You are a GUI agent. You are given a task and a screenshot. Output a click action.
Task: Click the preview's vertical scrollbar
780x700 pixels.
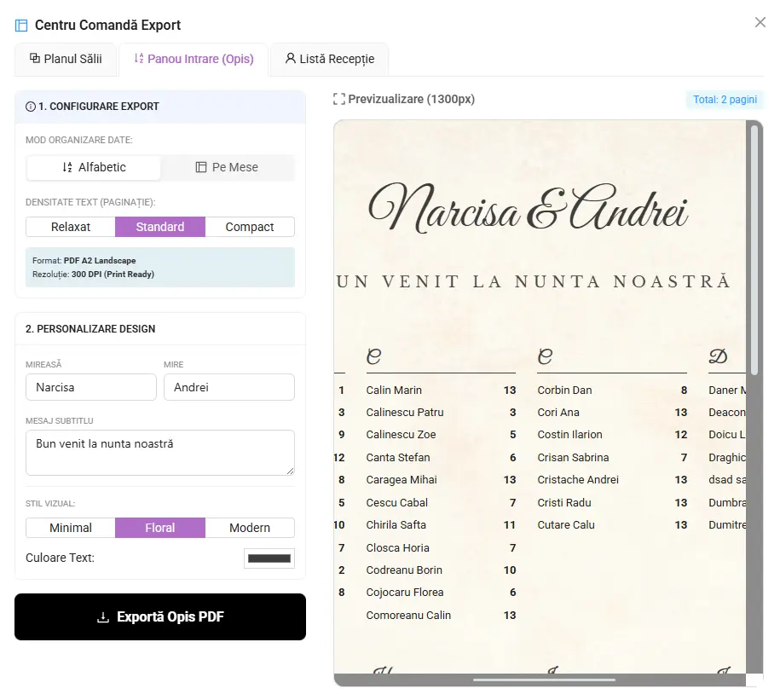pyautogui.click(x=753, y=341)
